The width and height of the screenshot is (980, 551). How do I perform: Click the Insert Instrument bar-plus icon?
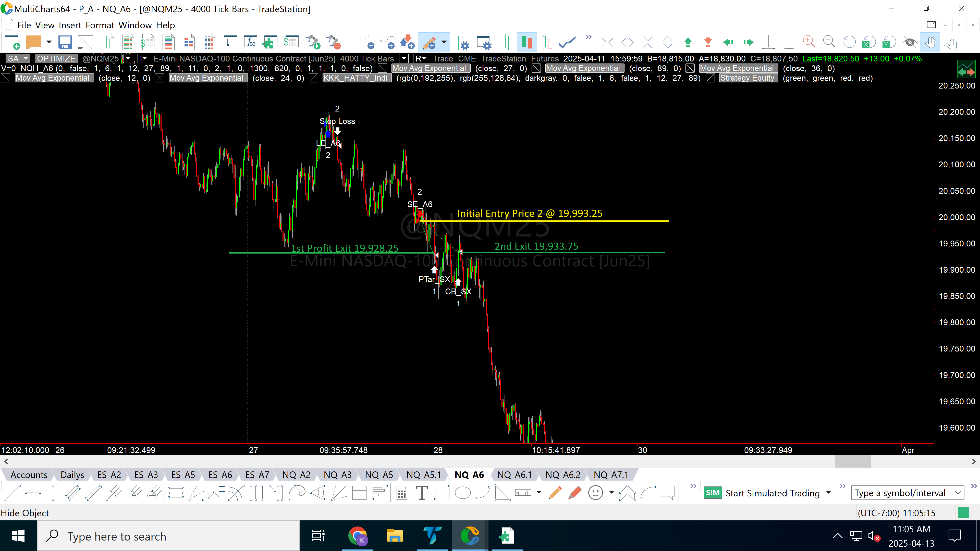point(369,42)
